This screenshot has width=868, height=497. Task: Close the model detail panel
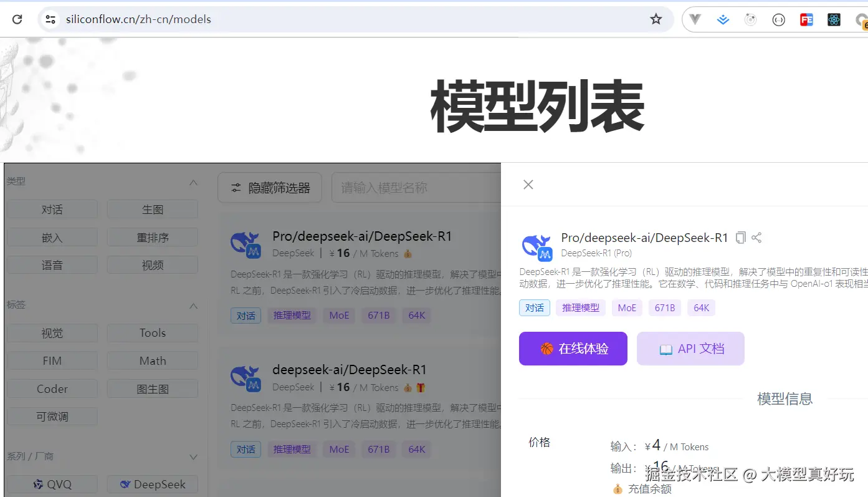[x=528, y=185]
